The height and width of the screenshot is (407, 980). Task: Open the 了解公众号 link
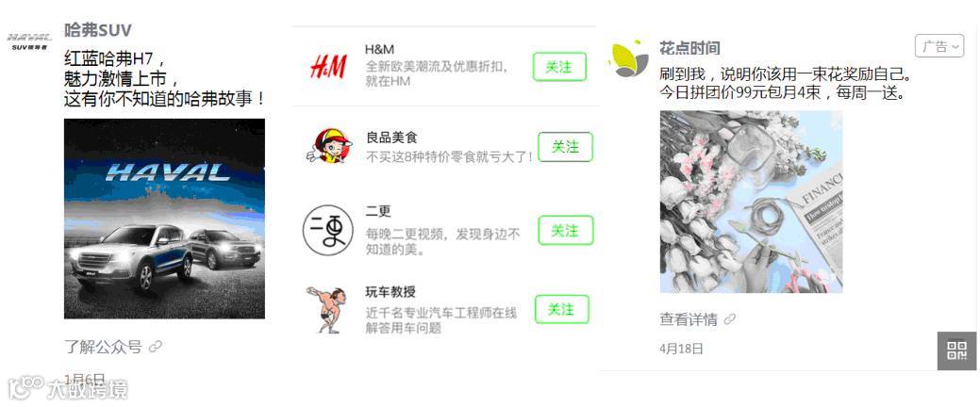point(103,347)
